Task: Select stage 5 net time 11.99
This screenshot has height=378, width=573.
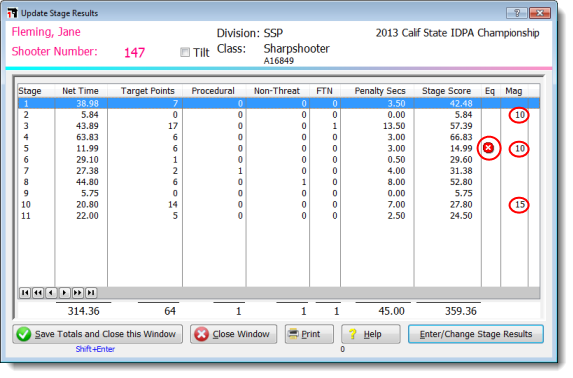Action: 87,148
